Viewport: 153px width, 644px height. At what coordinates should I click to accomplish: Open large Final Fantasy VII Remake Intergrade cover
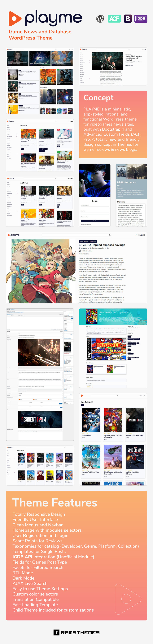coord(113,457)
